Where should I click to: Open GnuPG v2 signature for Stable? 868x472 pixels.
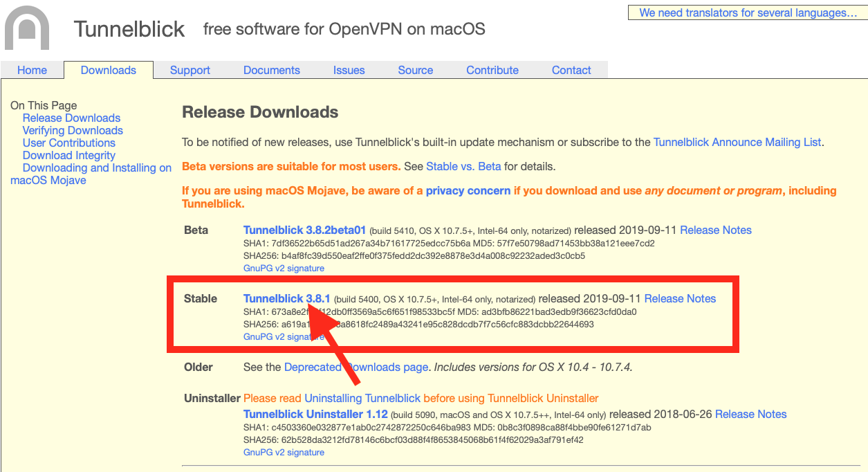[284, 336]
